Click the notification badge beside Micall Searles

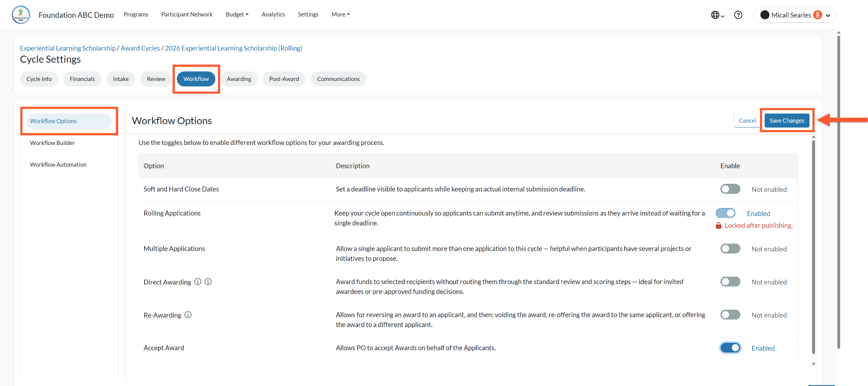click(818, 15)
